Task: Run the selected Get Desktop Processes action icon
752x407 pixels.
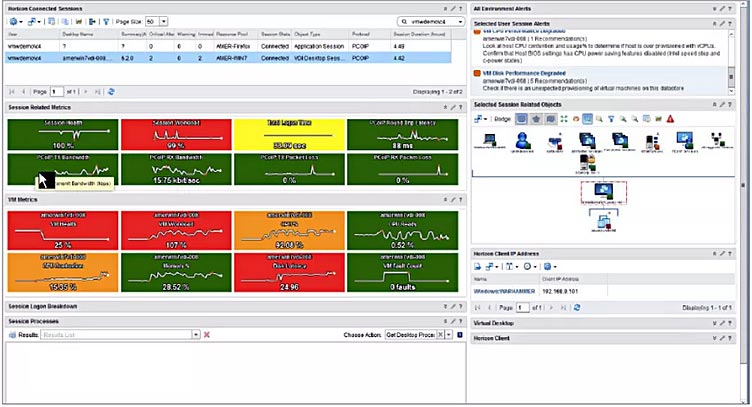Action: [x=459, y=335]
